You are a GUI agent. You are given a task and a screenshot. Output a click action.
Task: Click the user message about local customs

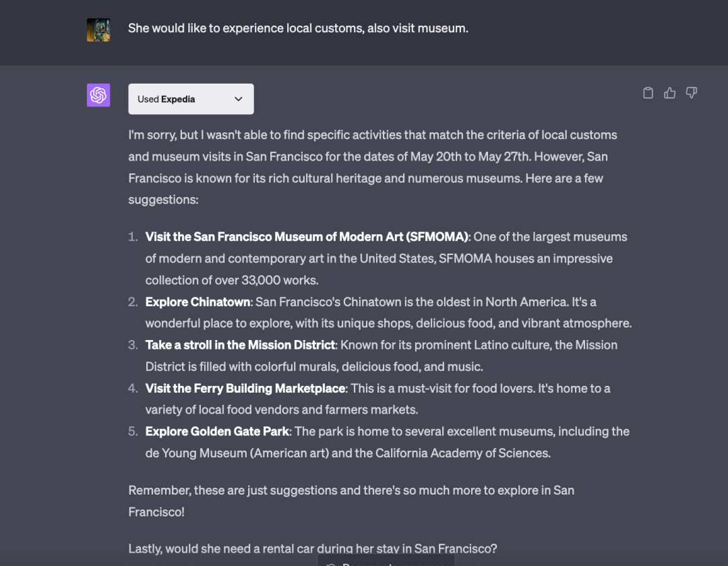click(298, 28)
